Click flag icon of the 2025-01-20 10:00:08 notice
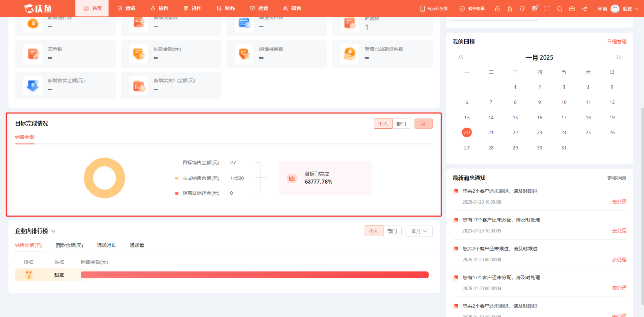The width and height of the screenshot is (644, 317). point(456,191)
